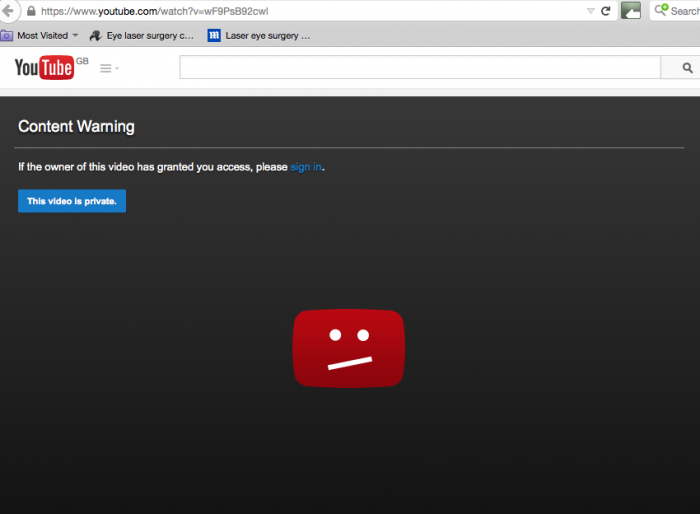
Task: Click the red sad-face video icon
Action: [x=348, y=347]
